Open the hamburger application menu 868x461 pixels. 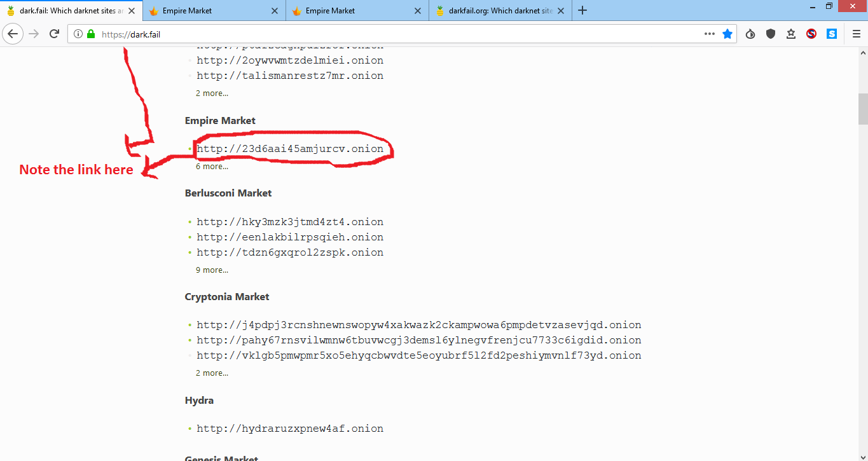pyautogui.click(x=857, y=34)
